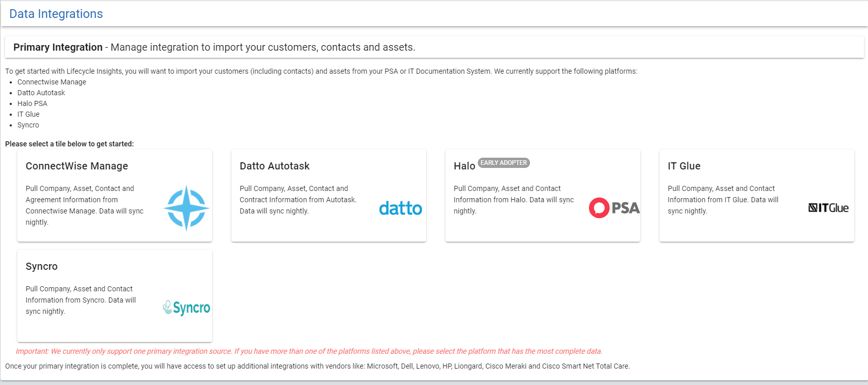Click the Syncro logo
Image resolution: width=868 pixels, height=385 pixels.
pos(186,308)
